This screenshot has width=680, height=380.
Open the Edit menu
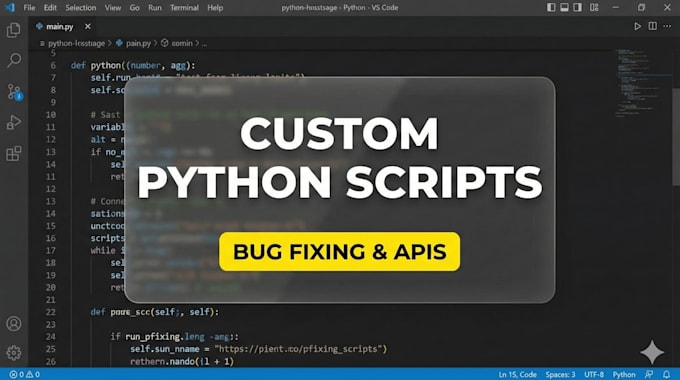coord(50,8)
